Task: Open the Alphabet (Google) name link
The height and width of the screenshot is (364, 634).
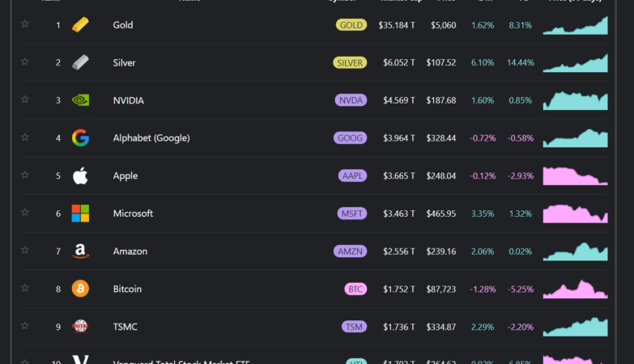Action: (x=151, y=138)
